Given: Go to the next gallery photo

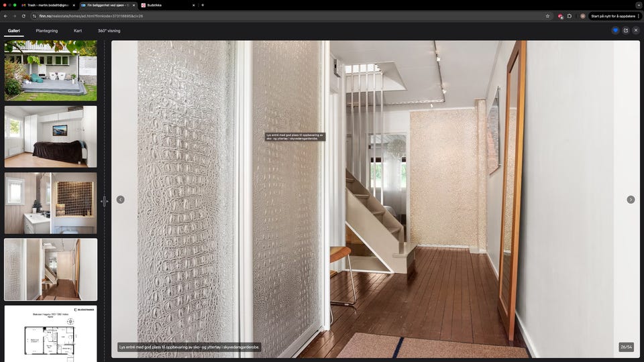Looking at the screenshot, I should (631, 200).
